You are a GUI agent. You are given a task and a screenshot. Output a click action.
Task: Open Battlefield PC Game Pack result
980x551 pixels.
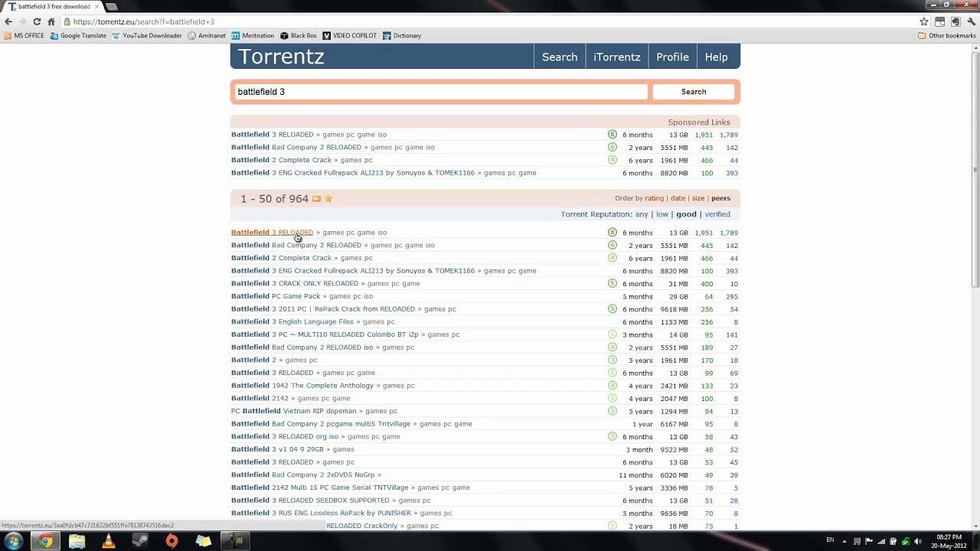[x=276, y=296]
